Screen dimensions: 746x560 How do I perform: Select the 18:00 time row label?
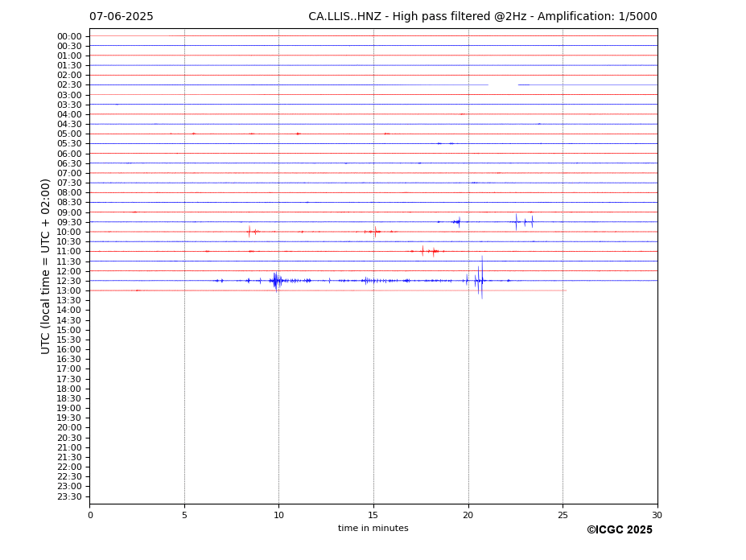pyautogui.click(x=69, y=389)
